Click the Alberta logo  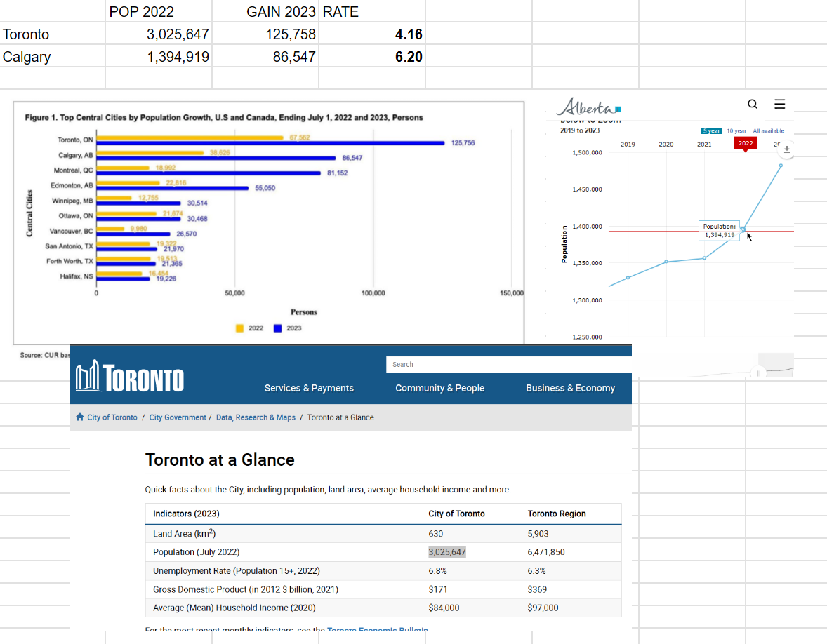[589, 107]
